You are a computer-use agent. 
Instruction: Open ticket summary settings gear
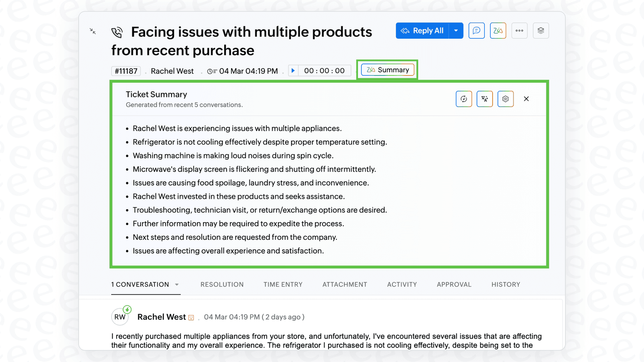pos(505,99)
